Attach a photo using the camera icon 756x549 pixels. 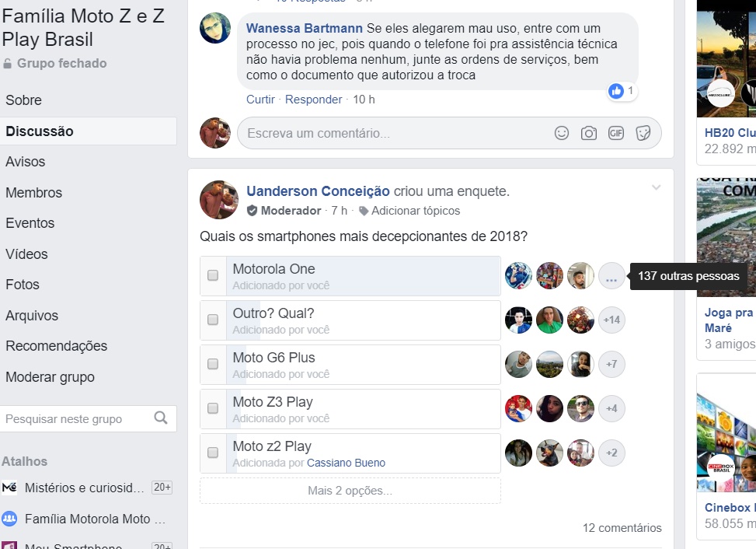pos(588,133)
